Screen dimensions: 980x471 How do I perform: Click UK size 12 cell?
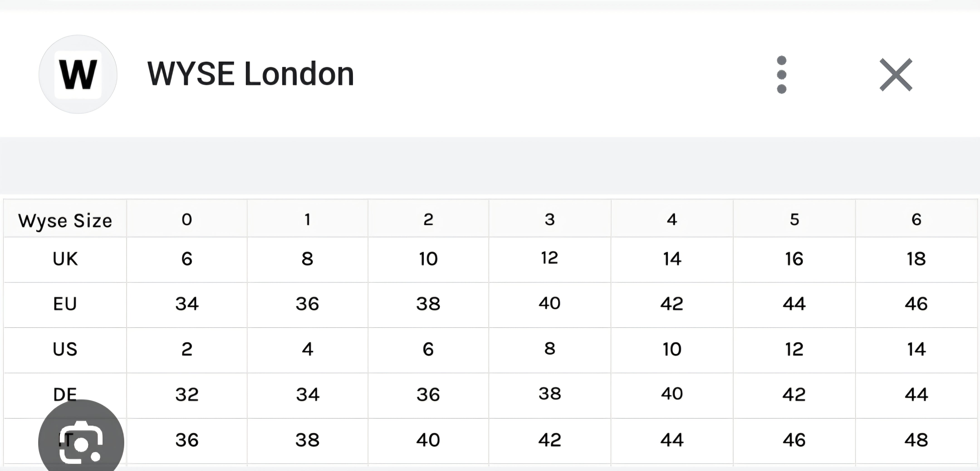coord(549,258)
